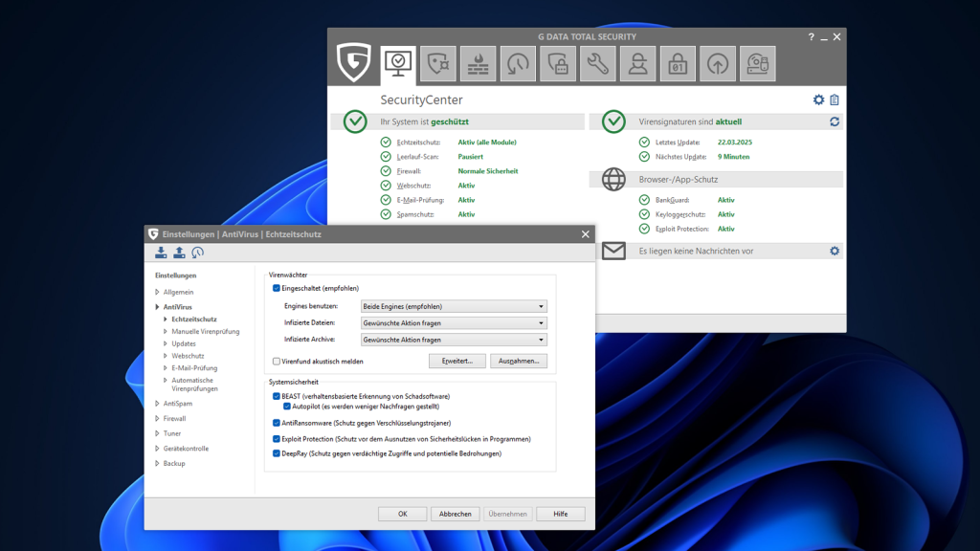The height and width of the screenshot is (551, 980).
Task: Confirm settings with the OK button
Action: (x=403, y=514)
